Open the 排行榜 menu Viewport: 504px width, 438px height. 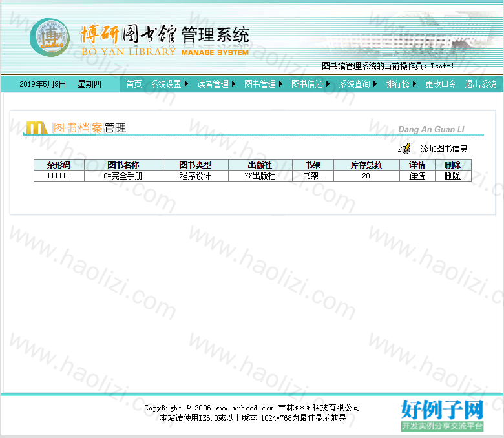397,84
